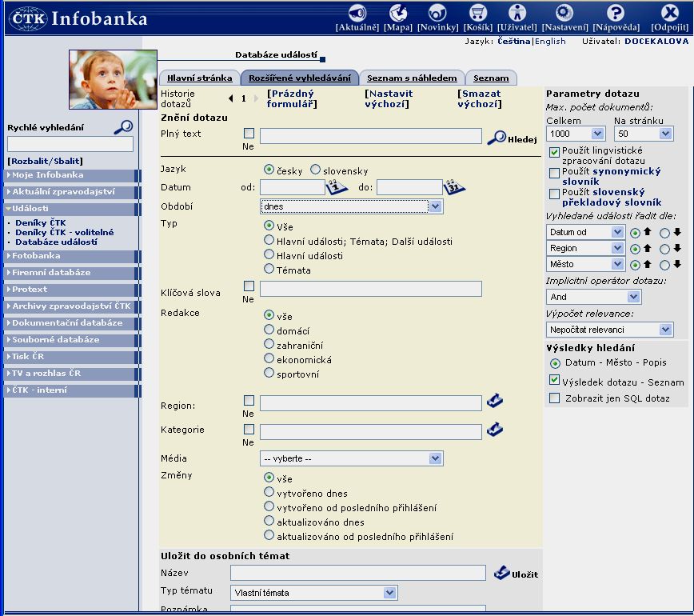
Task: Click the Nápověda help icon
Action: pos(615,13)
